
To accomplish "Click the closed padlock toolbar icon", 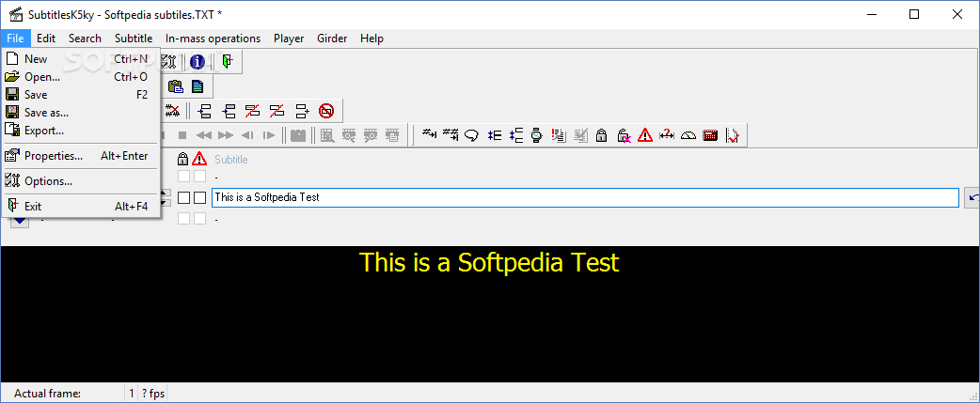I will [x=601, y=134].
